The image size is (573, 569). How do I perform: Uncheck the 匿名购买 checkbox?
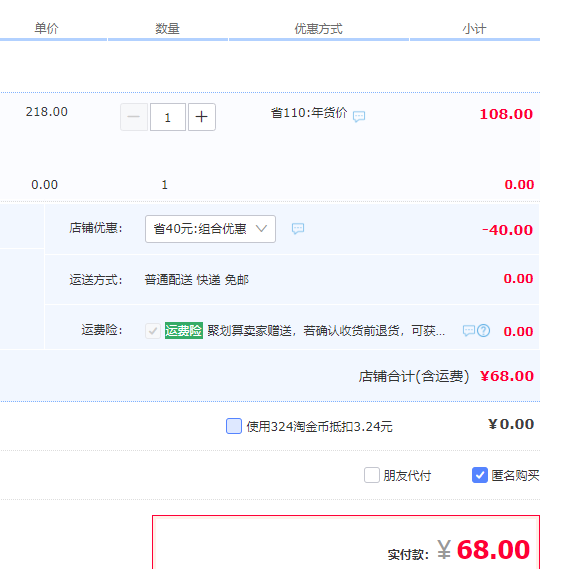tap(480, 475)
